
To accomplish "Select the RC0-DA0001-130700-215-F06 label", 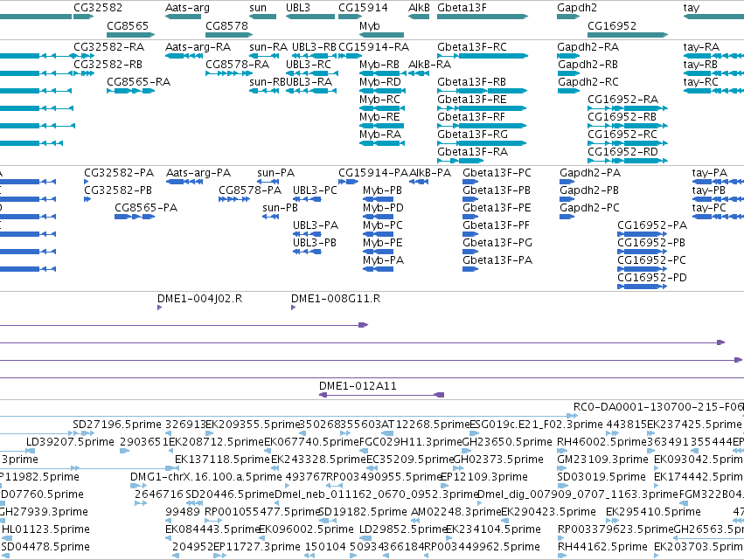I will pos(658,406).
